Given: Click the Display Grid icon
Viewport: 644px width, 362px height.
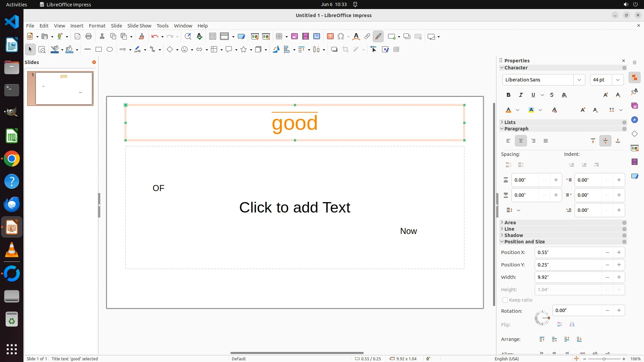Looking at the screenshot, I should point(212,36).
